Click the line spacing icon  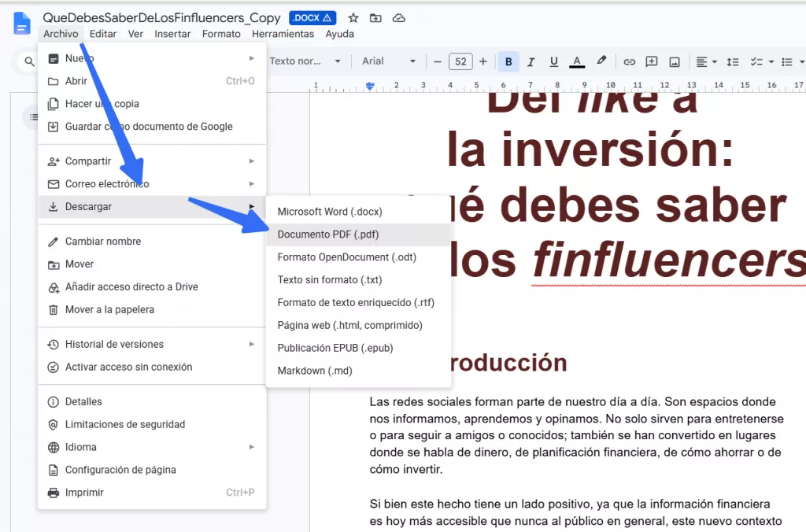click(733, 61)
